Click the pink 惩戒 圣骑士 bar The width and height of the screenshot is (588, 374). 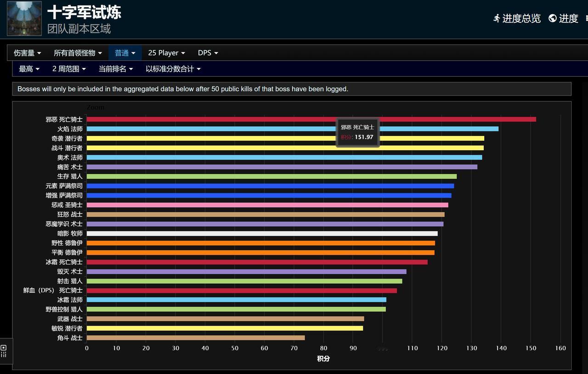267,205
